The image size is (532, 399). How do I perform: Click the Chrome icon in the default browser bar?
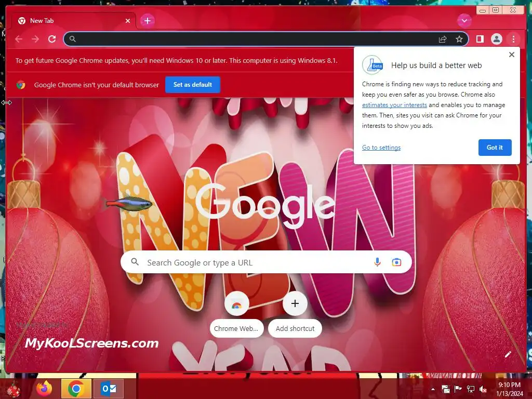click(21, 85)
